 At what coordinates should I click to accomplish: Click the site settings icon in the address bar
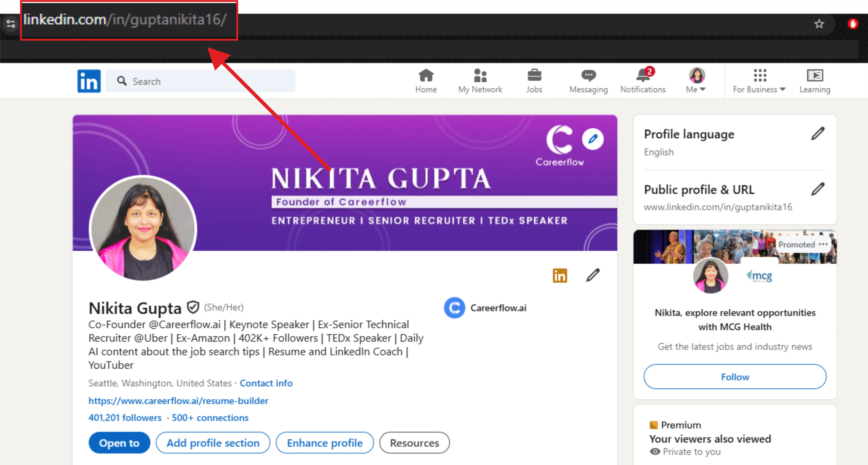(10, 24)
